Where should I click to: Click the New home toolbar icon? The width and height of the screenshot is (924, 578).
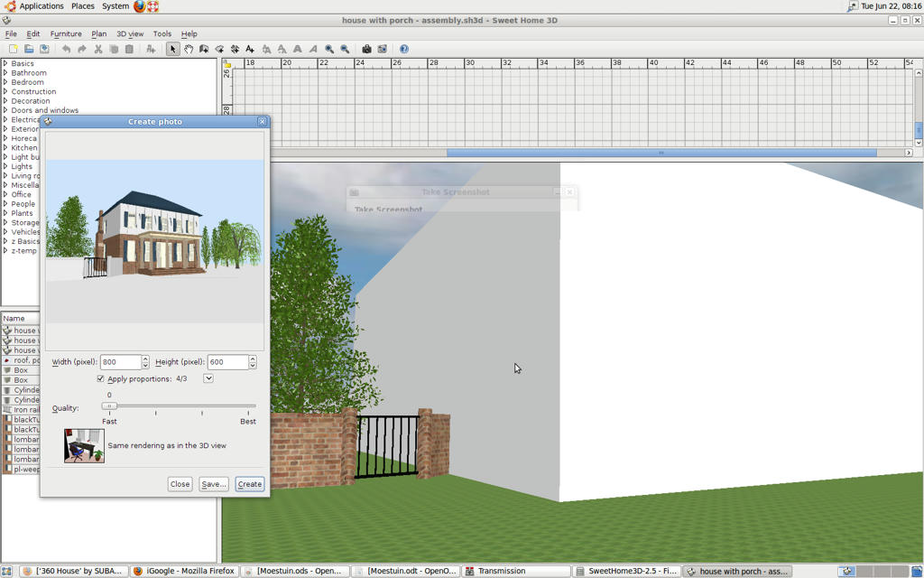[x=13, y=49]
